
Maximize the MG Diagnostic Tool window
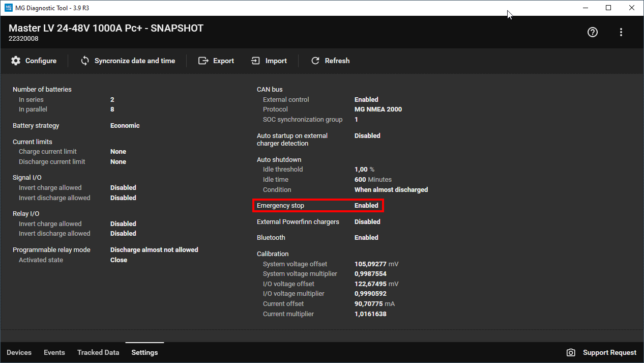pyautogui.click(x=608, y=8)
